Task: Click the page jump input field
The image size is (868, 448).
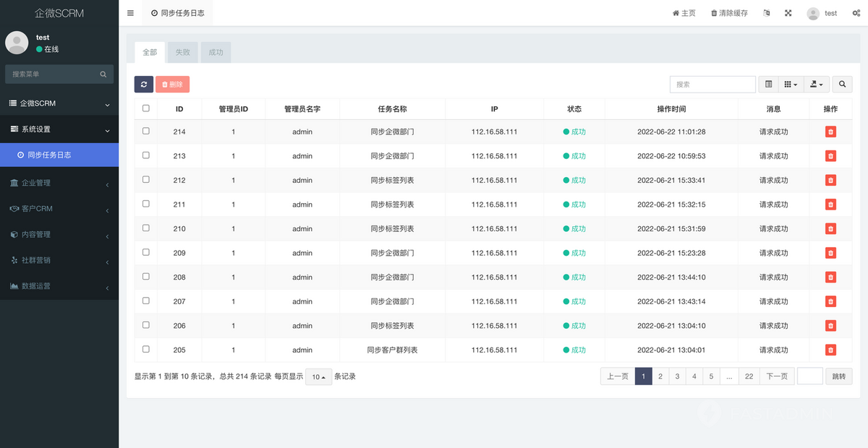Action: point(809,376)
